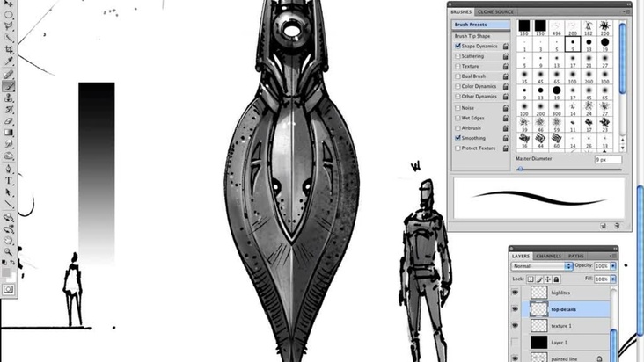The height and width of the screenshot is (362, 644).
Task: Select the Clone Stamp tool
Action: 8,98
